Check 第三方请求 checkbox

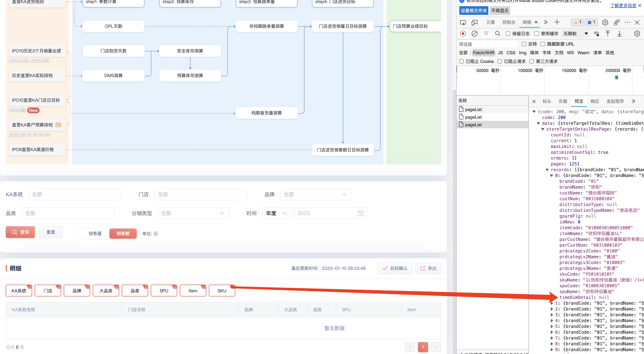click(532, 61)
